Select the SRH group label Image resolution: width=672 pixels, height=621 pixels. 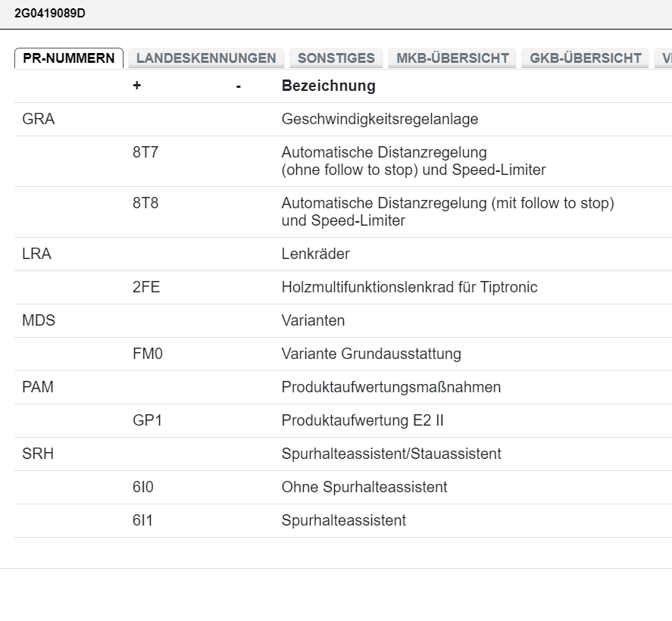click(x=38, y=454)
